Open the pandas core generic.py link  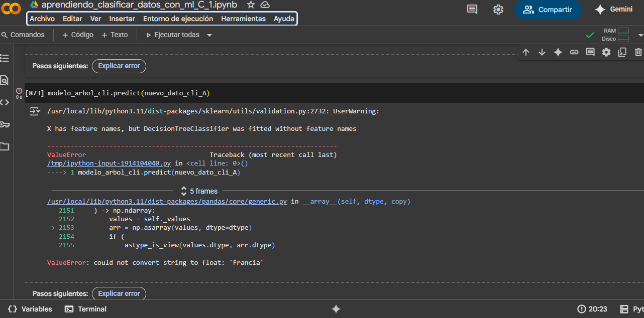(167, 202)
